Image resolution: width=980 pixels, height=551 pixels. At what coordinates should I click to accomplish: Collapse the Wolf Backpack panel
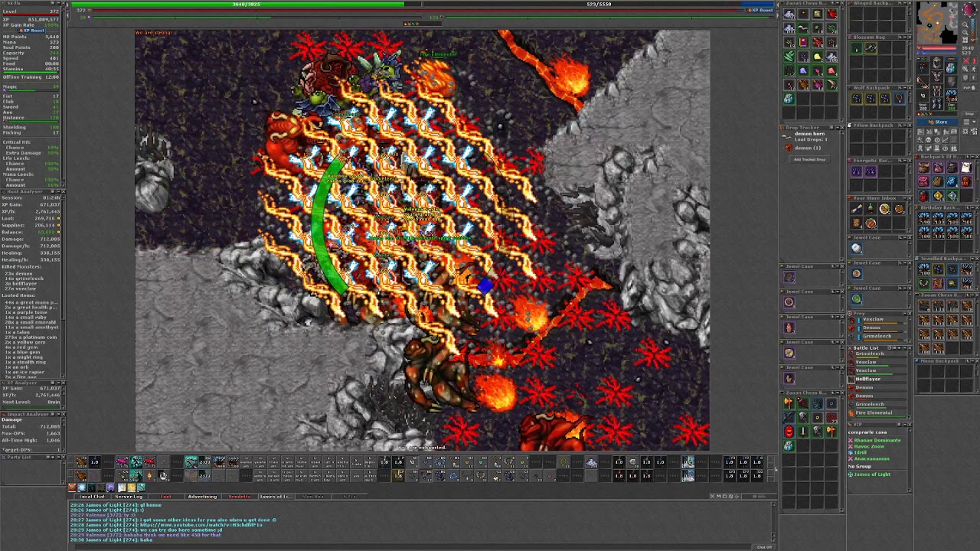point(905,88)
